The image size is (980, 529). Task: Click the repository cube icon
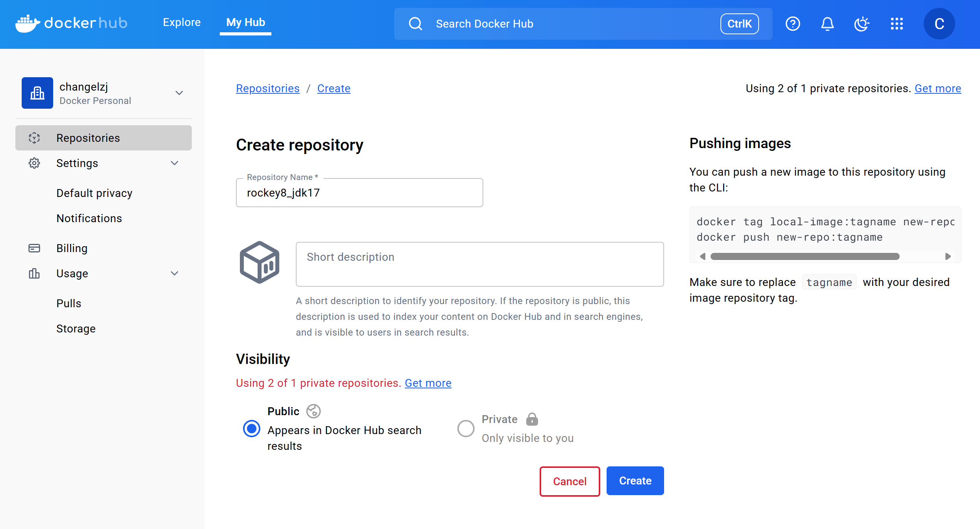(x=260, y=262)
